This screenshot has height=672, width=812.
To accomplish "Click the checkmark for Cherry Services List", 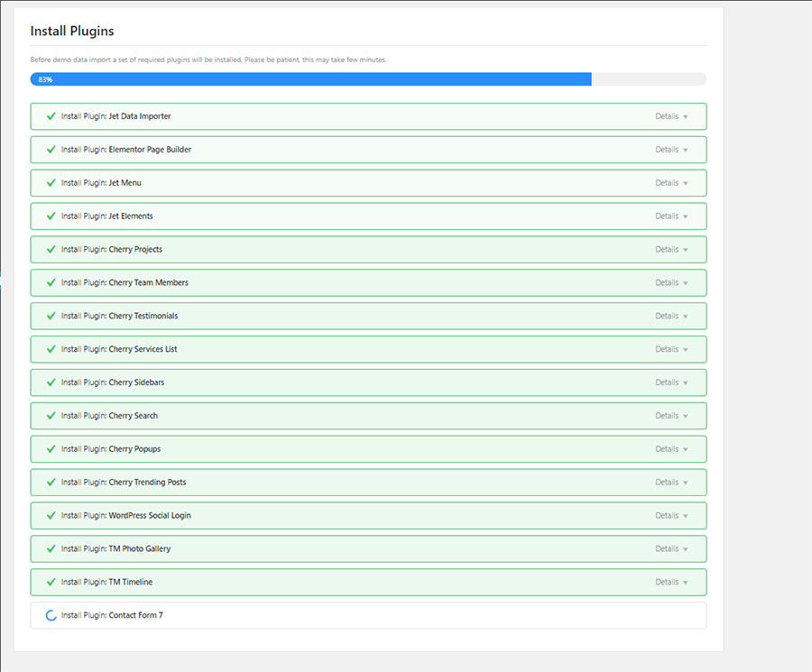I will (x=51, y=349).
